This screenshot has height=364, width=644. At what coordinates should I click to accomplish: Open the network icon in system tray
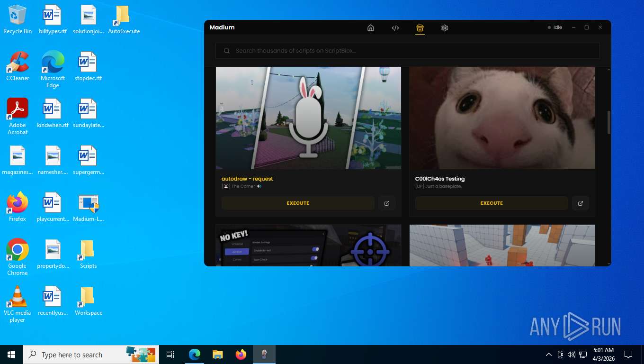tap(583, 355)
